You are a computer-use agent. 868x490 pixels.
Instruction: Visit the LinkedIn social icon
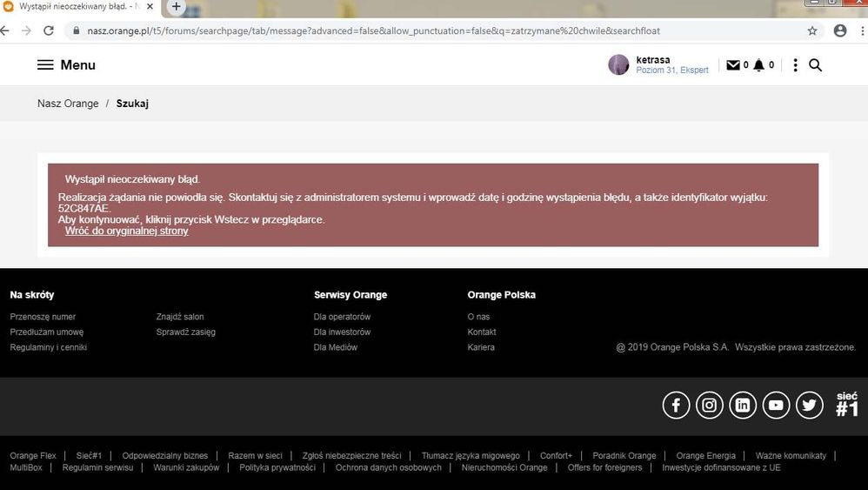(743, 405)
